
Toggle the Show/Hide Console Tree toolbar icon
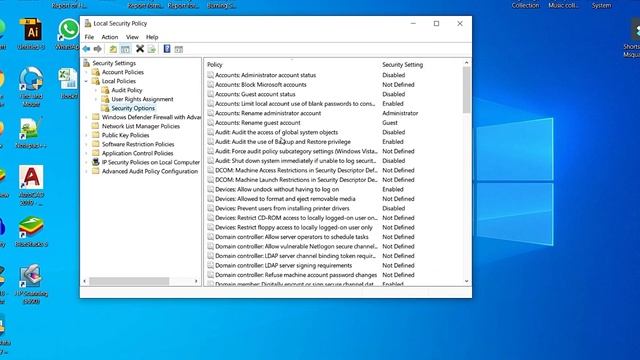(125, 49)
